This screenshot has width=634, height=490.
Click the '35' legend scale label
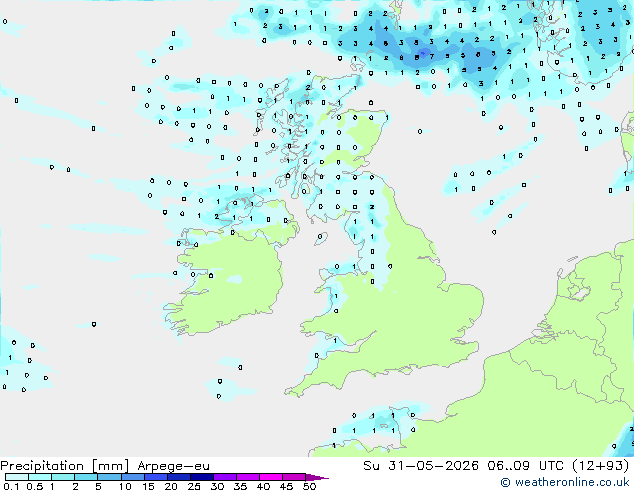click(x=240, y=486)
